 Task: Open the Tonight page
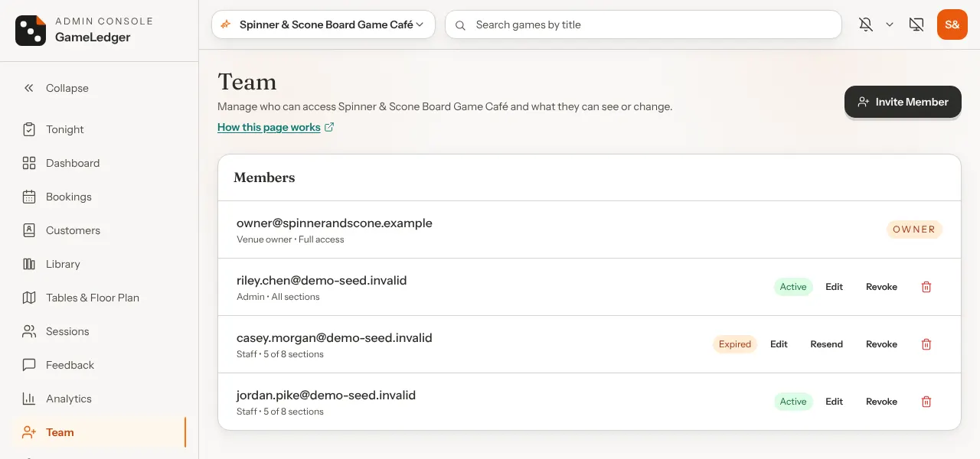(x=100, y=129)
